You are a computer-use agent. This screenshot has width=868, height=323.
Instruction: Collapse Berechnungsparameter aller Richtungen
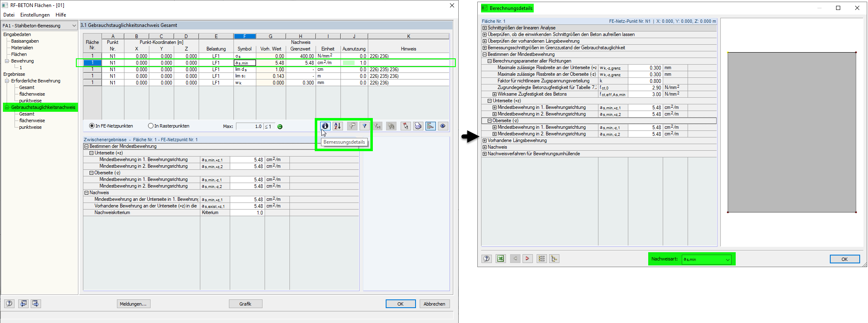[x=489, y=61]
